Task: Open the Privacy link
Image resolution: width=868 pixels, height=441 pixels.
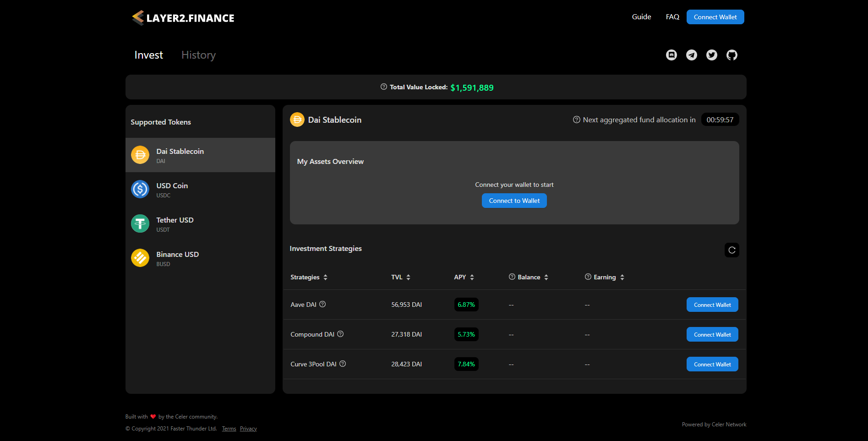Action: pos(248,429)
